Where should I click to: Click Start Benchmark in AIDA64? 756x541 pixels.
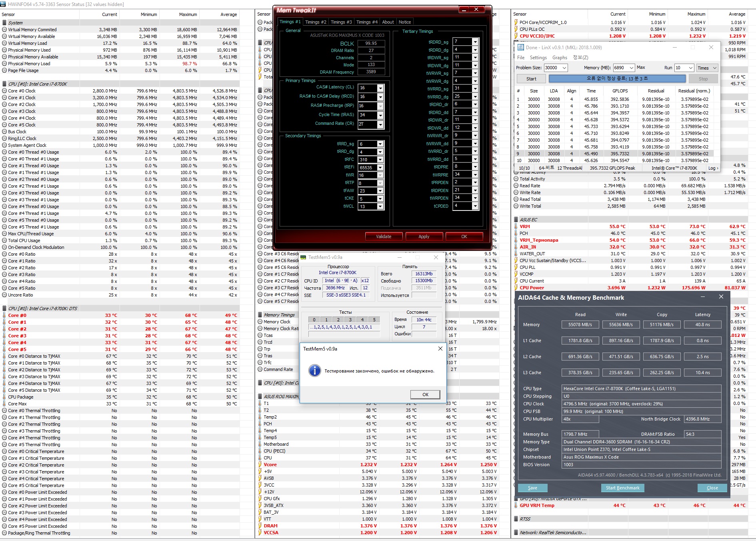[x=622, y=488]
